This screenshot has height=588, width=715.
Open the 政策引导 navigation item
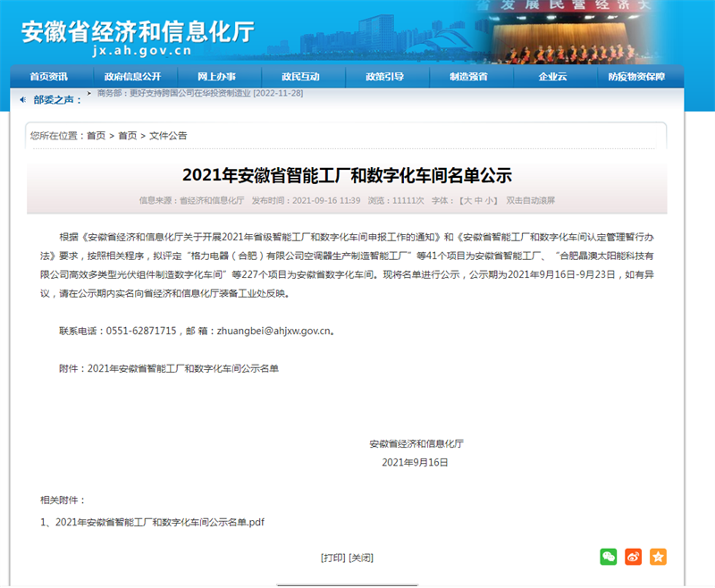(384, 77)
